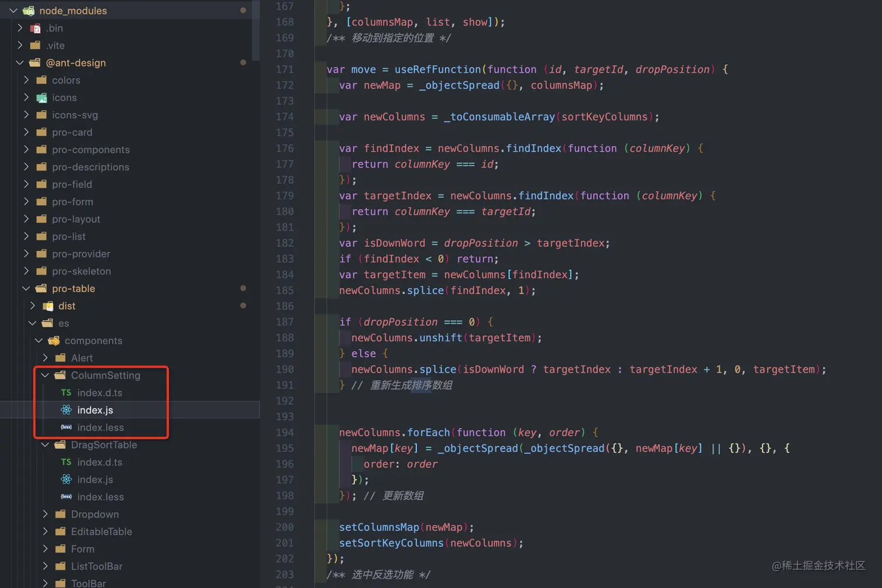The image size is (882, 588).
Task: Click the pro-skeleton folder icon
Action: [41, 271]
